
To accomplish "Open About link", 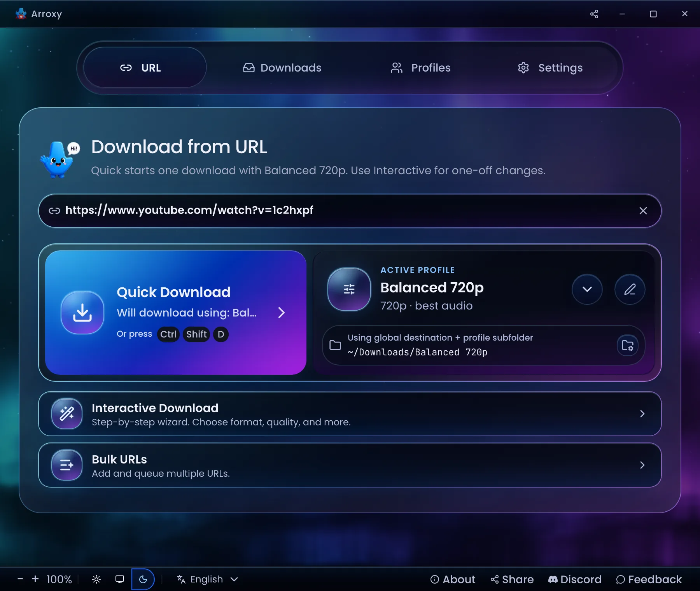I will click(x=453, y=579).
